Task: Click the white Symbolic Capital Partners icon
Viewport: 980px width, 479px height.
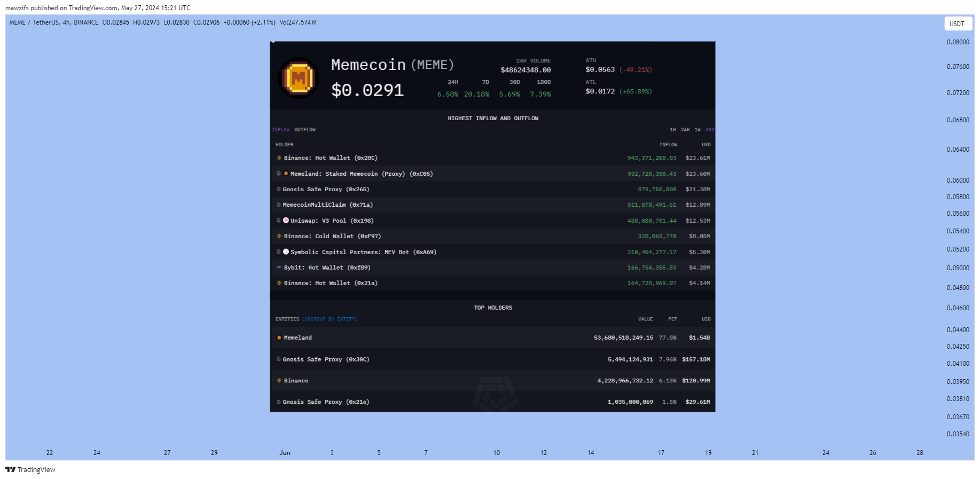Action: tap(286, 252)
